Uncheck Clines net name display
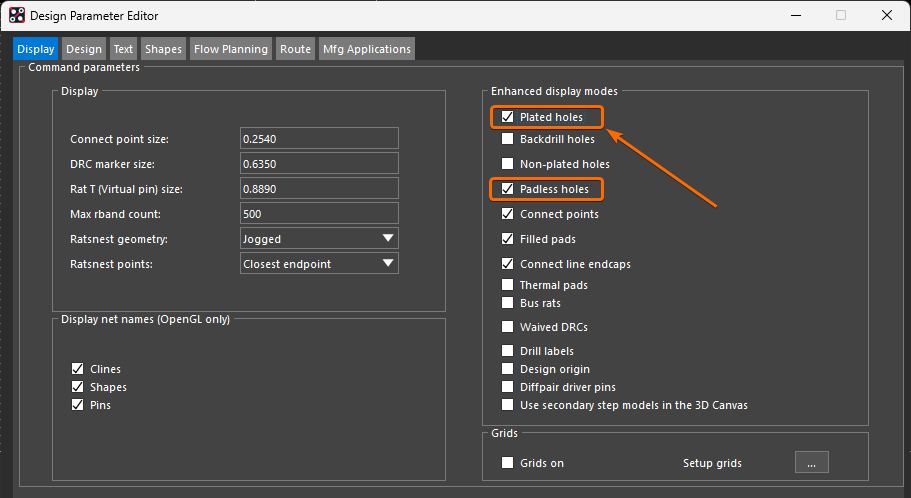Image resolution: width=911 pixels, height=498 pixels. tap(77, 369)
